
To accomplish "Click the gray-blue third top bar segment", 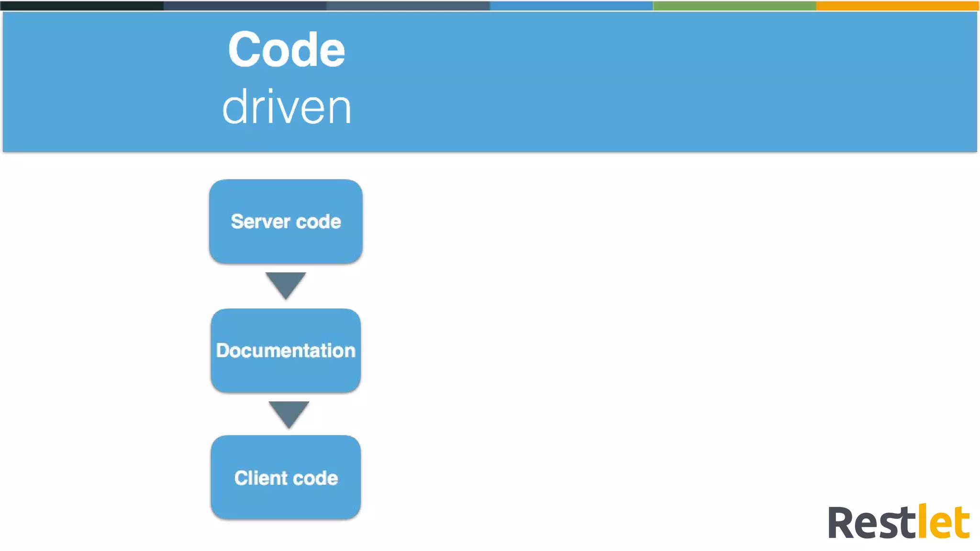I will click(x=408, y=6).
